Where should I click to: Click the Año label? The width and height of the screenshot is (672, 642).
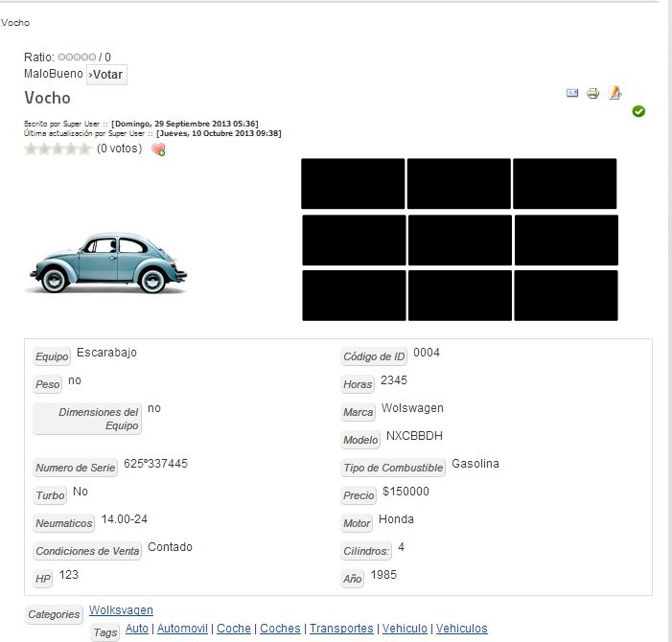coord(352,579)
